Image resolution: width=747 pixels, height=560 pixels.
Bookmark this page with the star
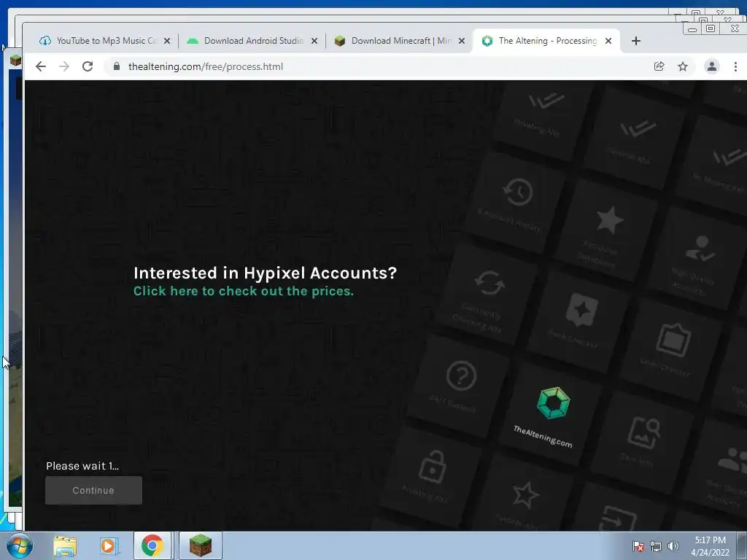683,66
